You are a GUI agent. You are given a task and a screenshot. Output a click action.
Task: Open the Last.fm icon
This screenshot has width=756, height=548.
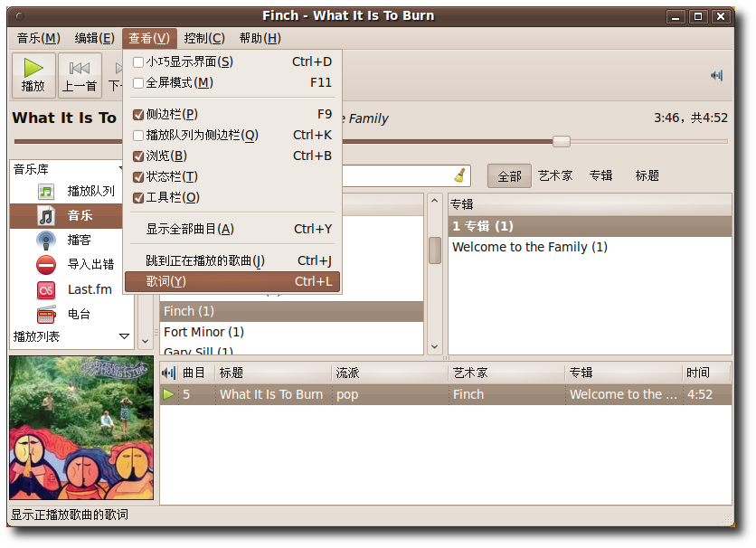(x=46, y=289)
